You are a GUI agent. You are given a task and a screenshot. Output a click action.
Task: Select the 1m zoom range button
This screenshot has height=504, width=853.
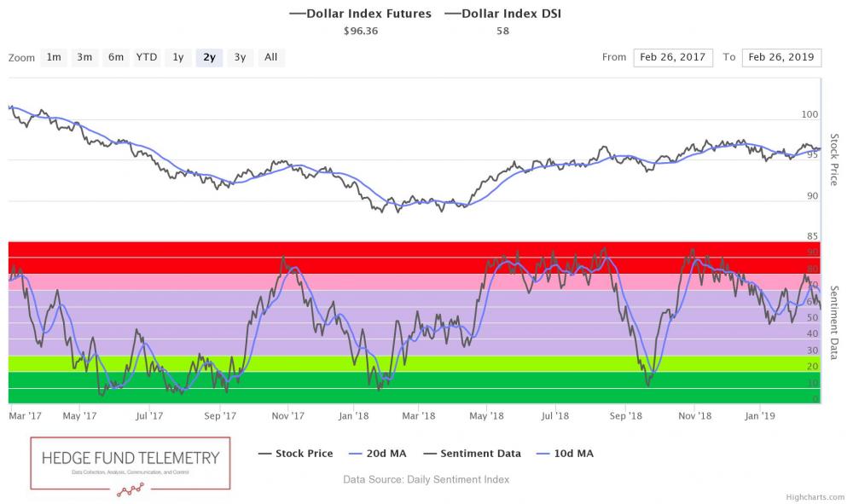(x=54, y=57)
